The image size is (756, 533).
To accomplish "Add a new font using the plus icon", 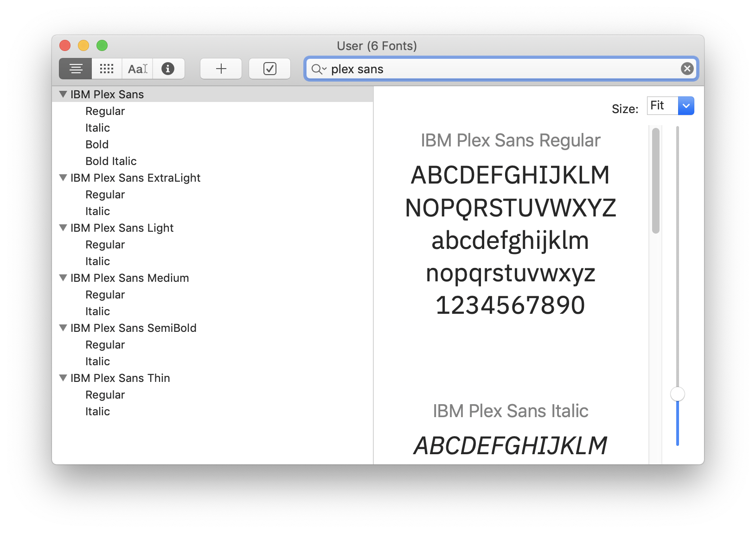I will 221,69.
